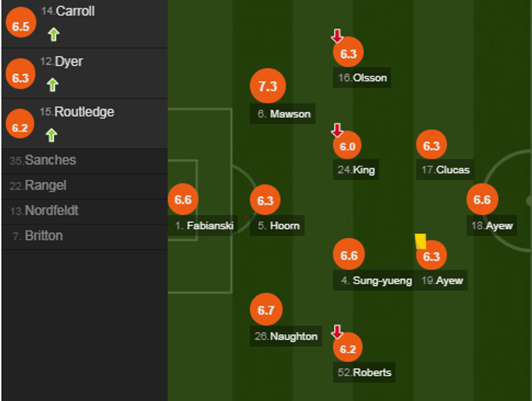Click Naughton's 6.7 rating circle

(x=266, y=310)
